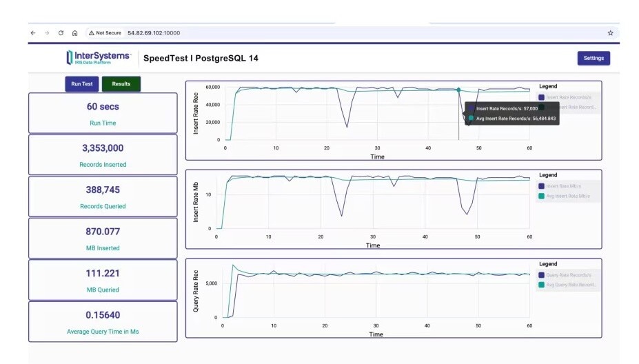Open the Settings button

point(594,59)
